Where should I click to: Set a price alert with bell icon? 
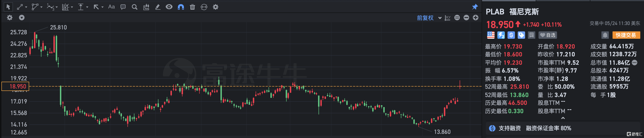pyautogui.click(x=605, y=35)
